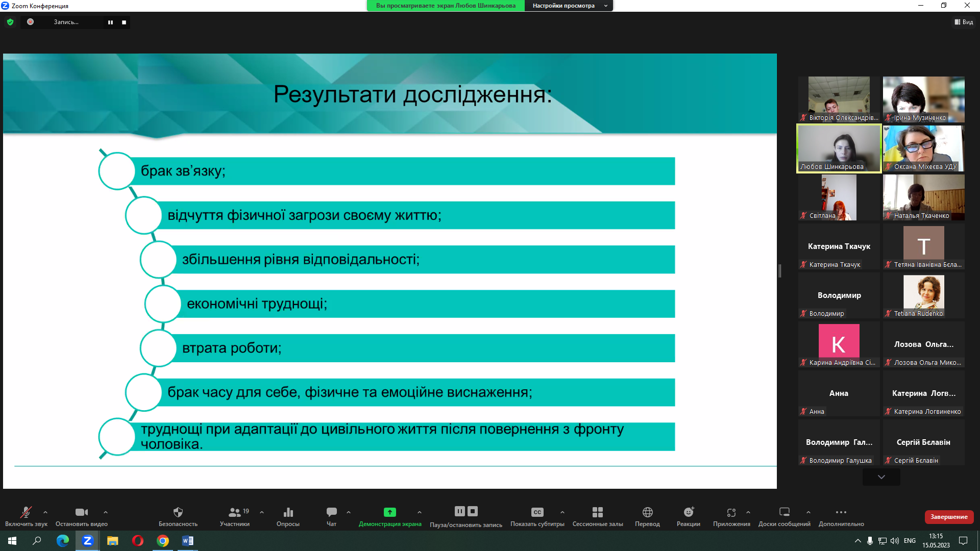Open the Вид menu top right
This screenshot has height=551, width=980.
[964, 22]
